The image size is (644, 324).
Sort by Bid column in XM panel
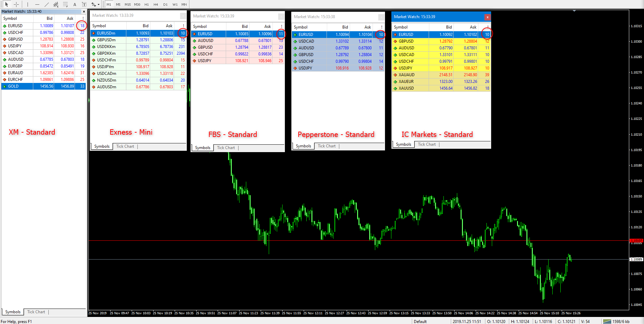44,18
